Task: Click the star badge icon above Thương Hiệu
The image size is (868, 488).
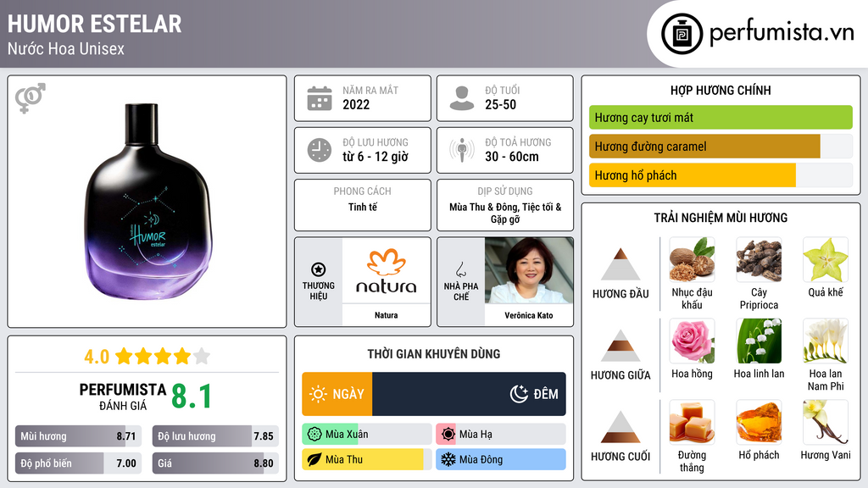Action: click(x=319, y=269)
